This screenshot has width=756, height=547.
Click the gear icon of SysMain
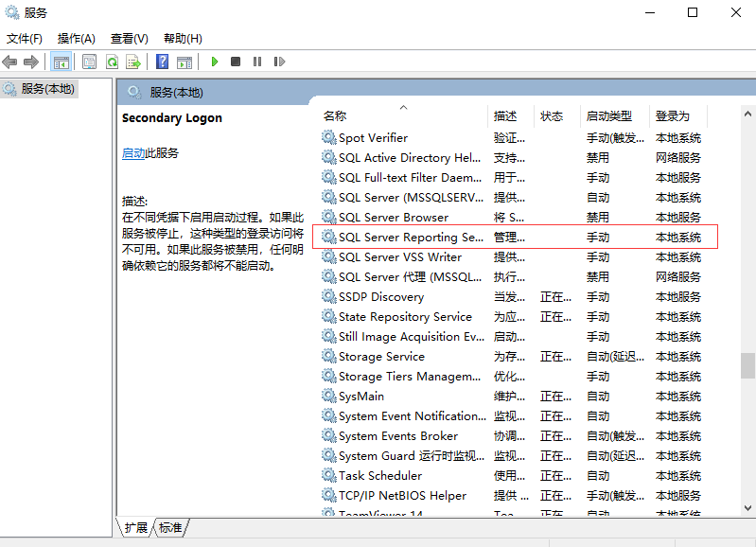click(329, 396)
